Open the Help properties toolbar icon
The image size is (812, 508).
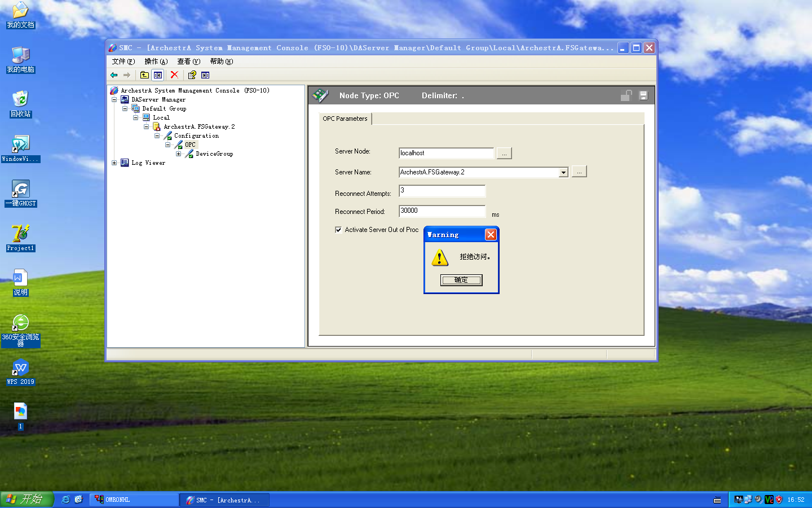click(x=192, y=75)
